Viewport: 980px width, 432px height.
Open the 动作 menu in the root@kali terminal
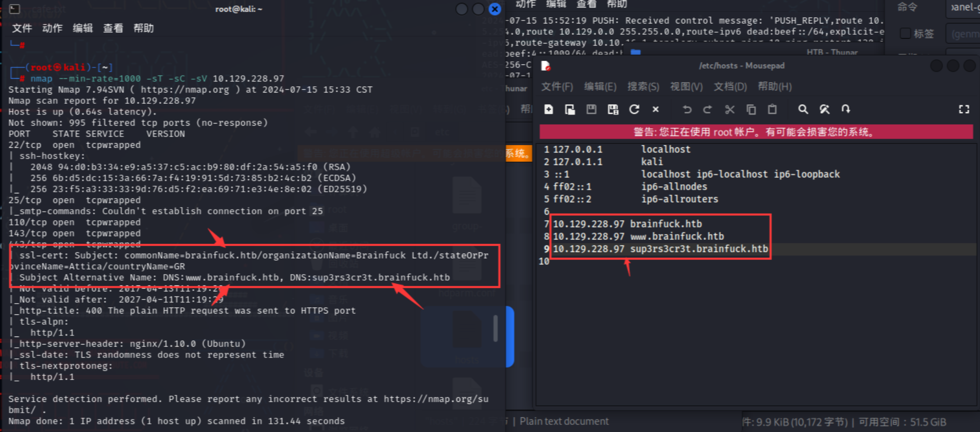point(52,28)
